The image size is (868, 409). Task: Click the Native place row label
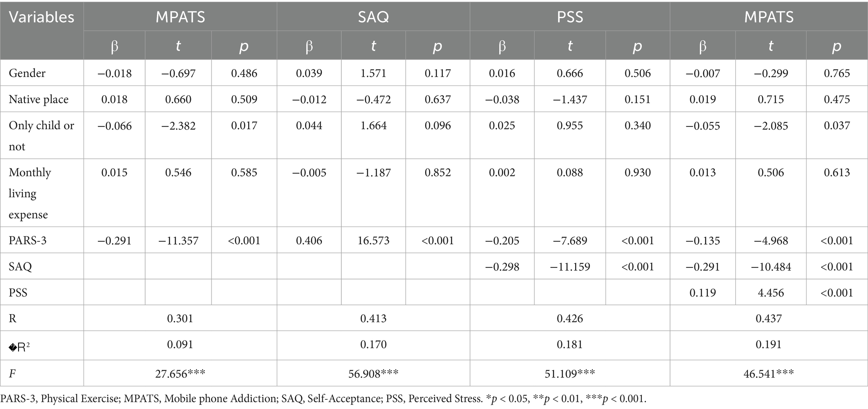pos(38,99)
